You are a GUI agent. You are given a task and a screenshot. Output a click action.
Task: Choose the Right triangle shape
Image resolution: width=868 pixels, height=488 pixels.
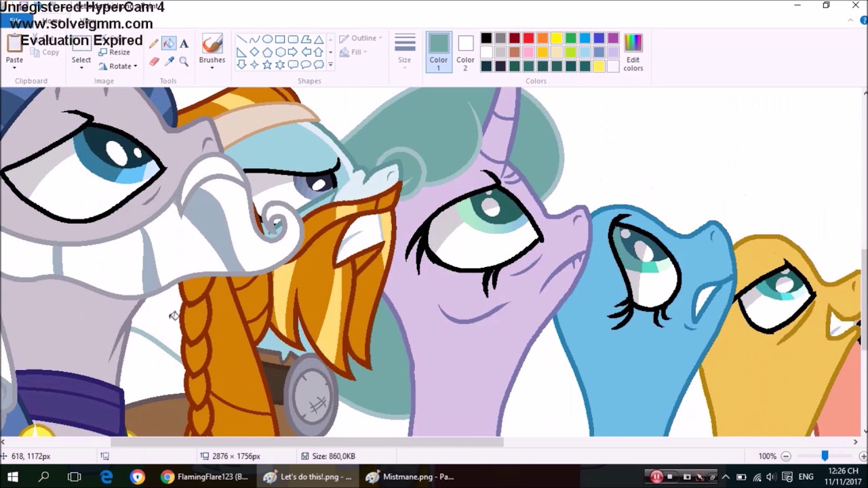coord(241,52)
